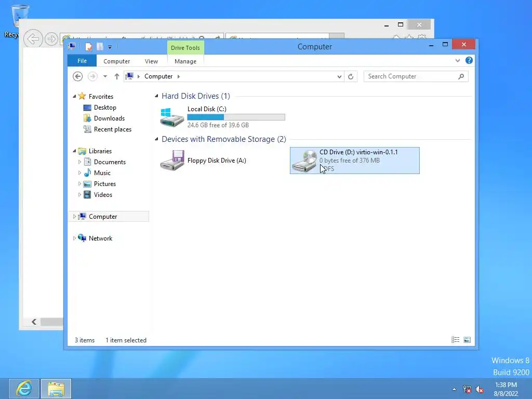Click the Search Computer input field
Viewport: 532px width, 399px height.
[x=411, y=76]
